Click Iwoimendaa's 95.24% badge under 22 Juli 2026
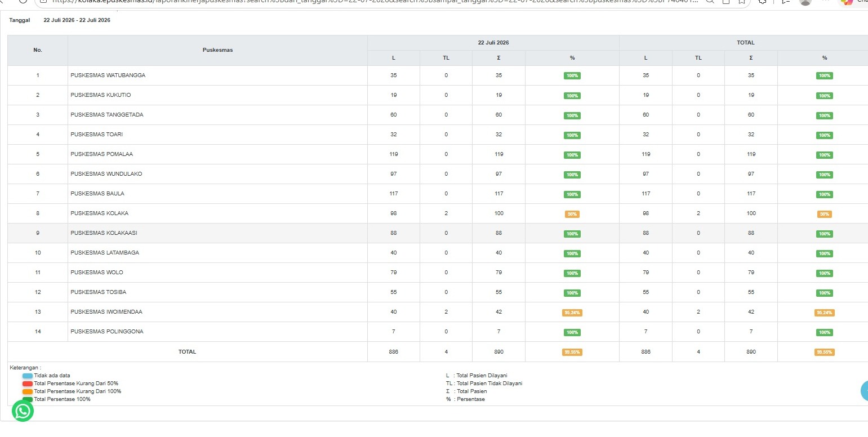 point(572,313)
